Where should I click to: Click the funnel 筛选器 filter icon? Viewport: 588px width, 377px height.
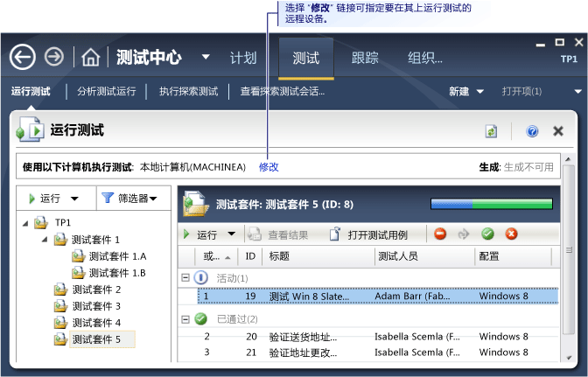(108, 198)
